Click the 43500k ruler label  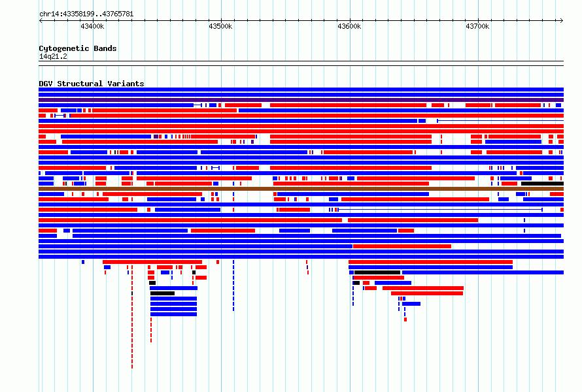pyautogui.click(x=220, y=26)
